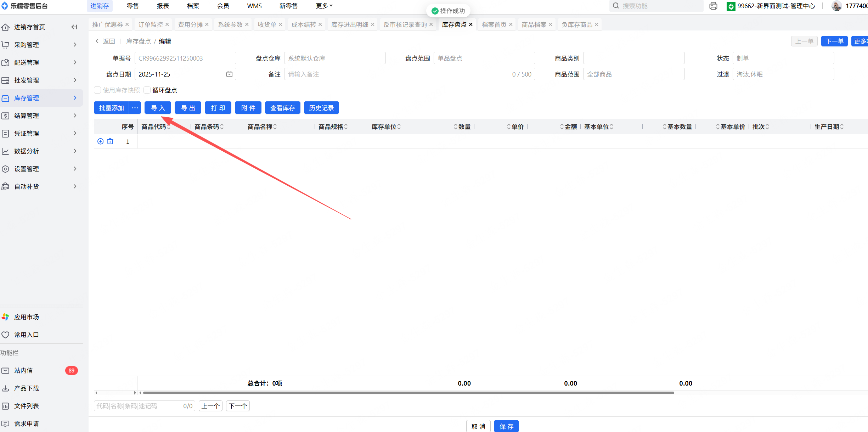The height and width of the screenshot is (432, 868).
Task: Collapse sidebar with the arrow icon
Action: click(x=74, y=27)
